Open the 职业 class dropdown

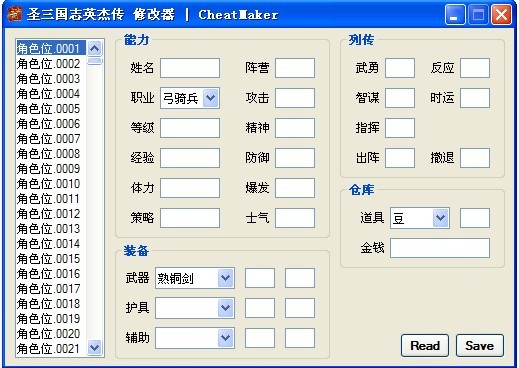pyautogui.click(x=211, y=98)
